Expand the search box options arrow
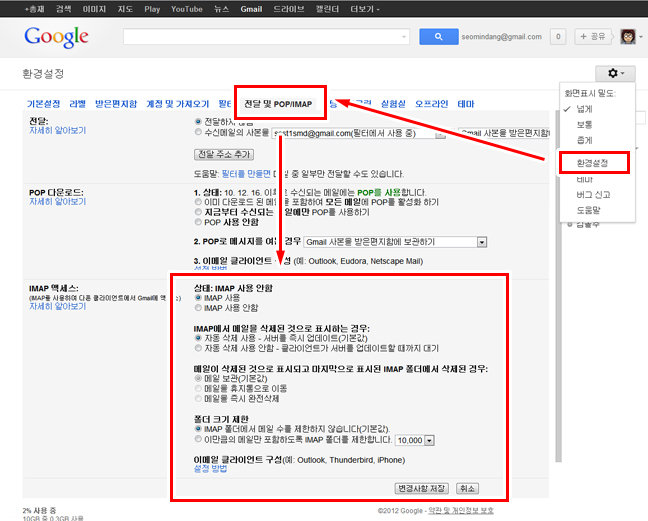Viewport: 648px width, 521px height. point(404,37)
